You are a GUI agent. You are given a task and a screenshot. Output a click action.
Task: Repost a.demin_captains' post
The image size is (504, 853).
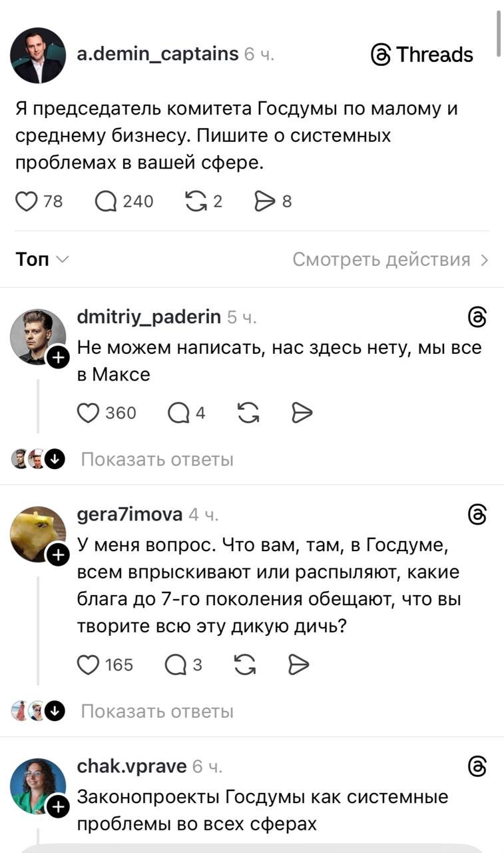point(197,201)
